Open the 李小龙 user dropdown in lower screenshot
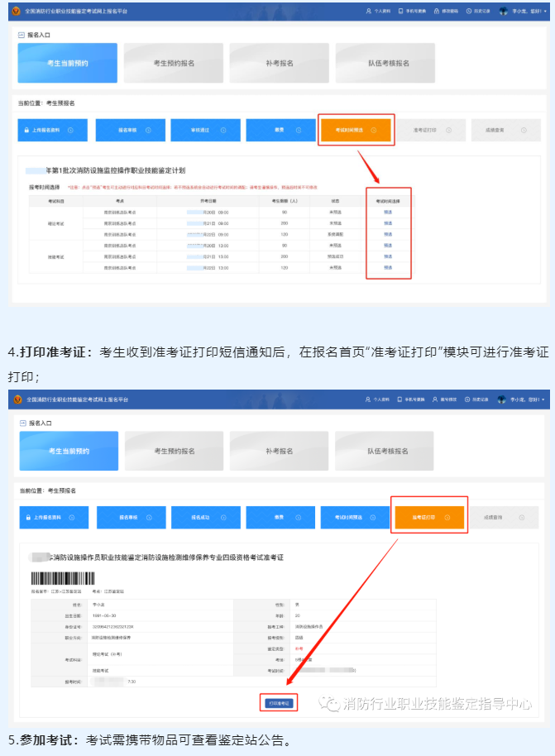The height and width of the screenshot is (756, 555). [529, 400]
